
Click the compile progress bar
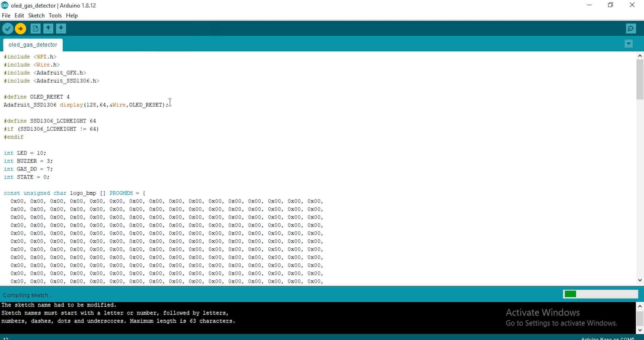point(600,294)
